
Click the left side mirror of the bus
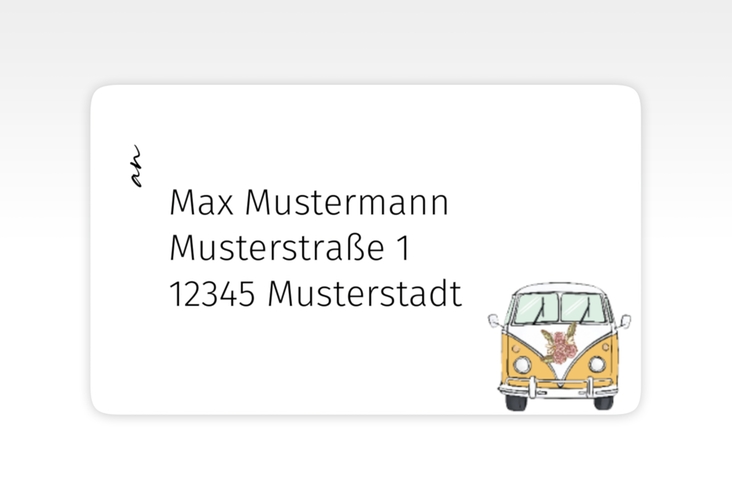click(x=494, y=321)
